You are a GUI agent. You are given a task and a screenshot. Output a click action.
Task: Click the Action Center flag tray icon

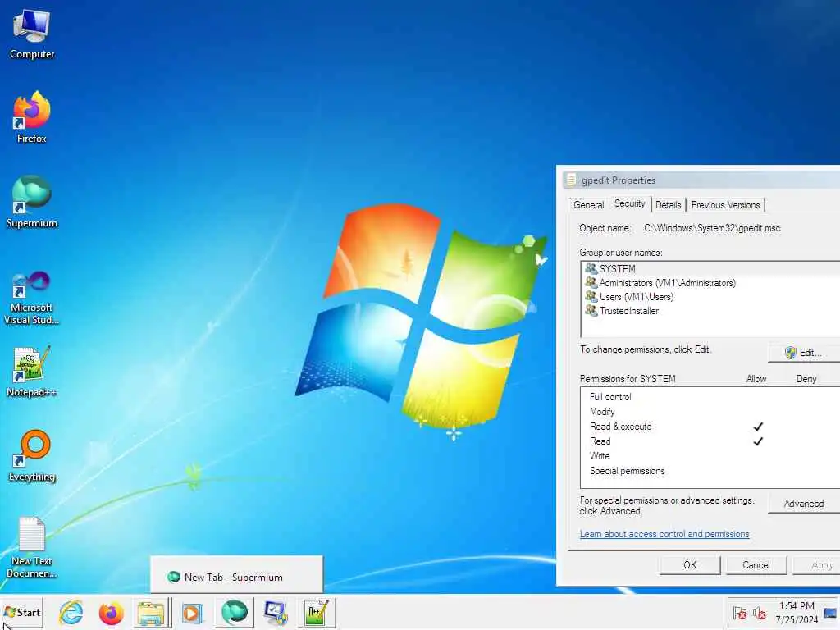point(740,613)
